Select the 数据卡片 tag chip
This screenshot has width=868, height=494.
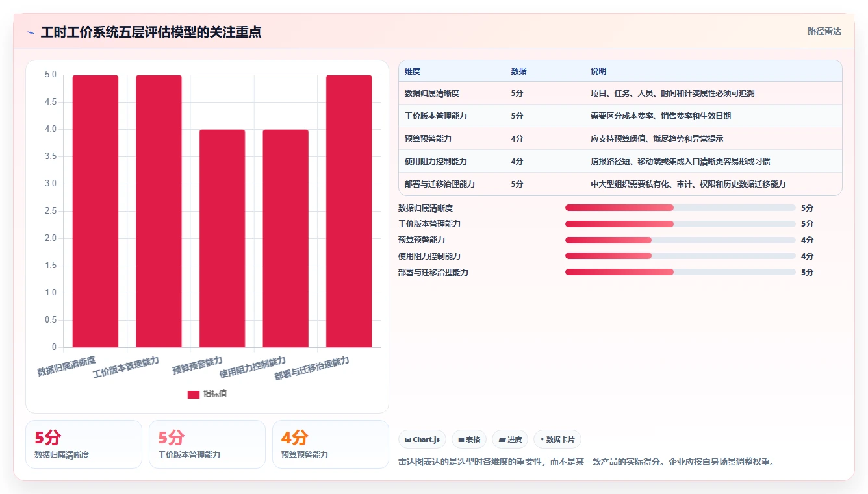[x=557, y=439]
